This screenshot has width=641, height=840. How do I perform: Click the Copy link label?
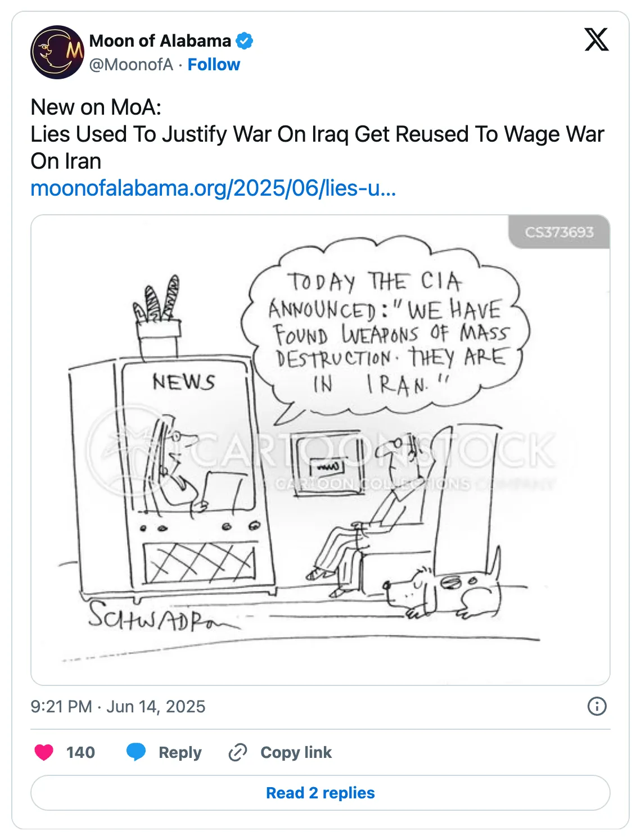pyautogui.click(x=296, y=752)
